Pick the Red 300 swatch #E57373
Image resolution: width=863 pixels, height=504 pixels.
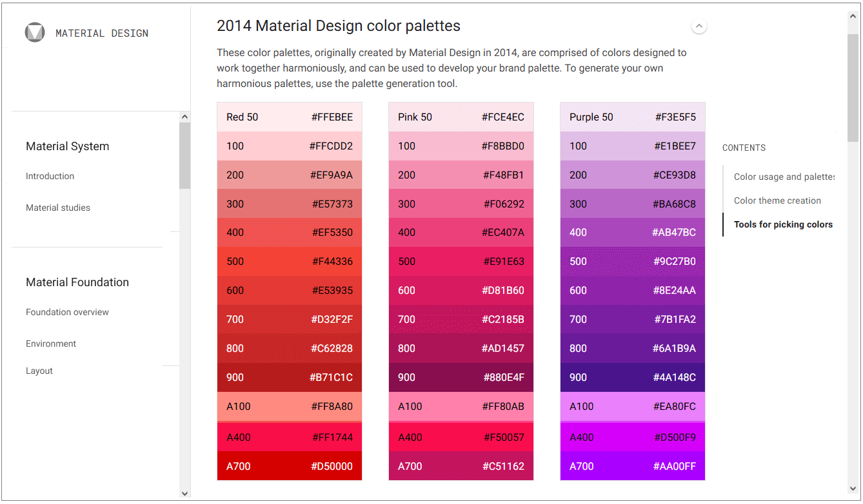pyautogui.click(x=290, y=204)
